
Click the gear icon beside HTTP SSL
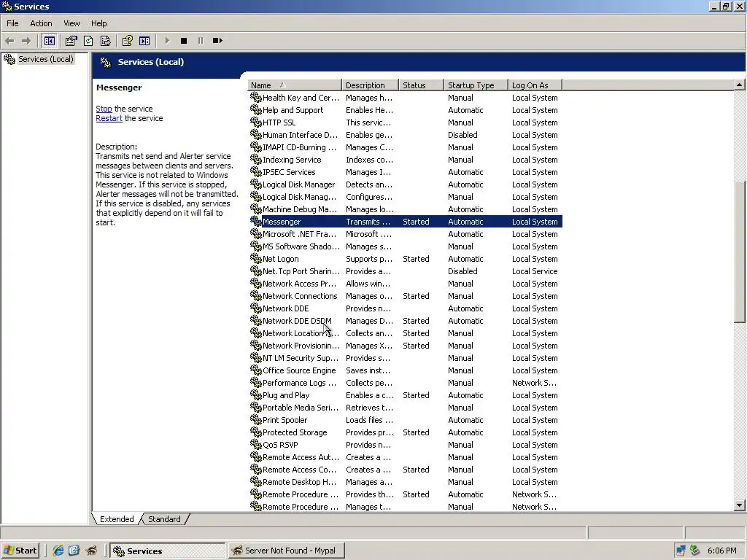256,122
